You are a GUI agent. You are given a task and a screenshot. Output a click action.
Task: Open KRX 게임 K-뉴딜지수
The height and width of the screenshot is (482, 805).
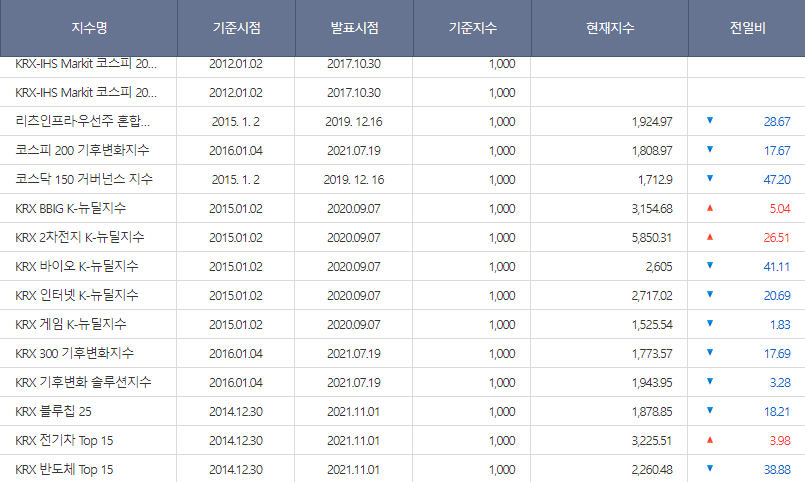pos(70,324)
